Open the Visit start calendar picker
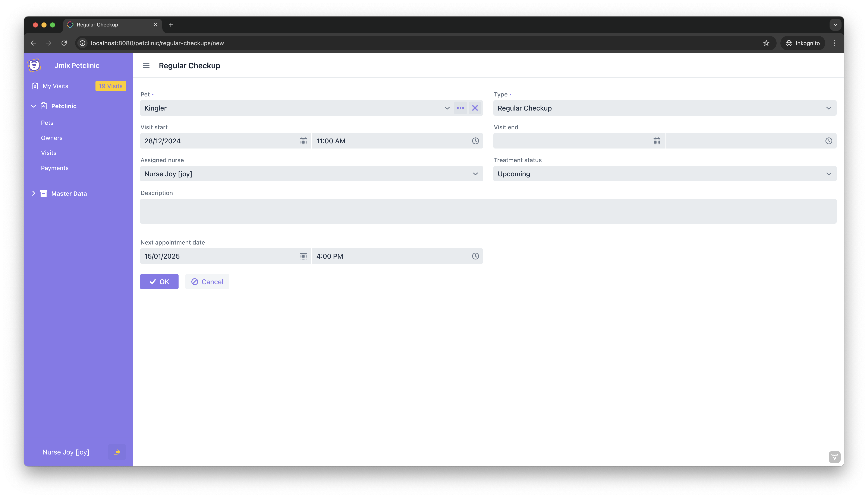 point(303,141)
